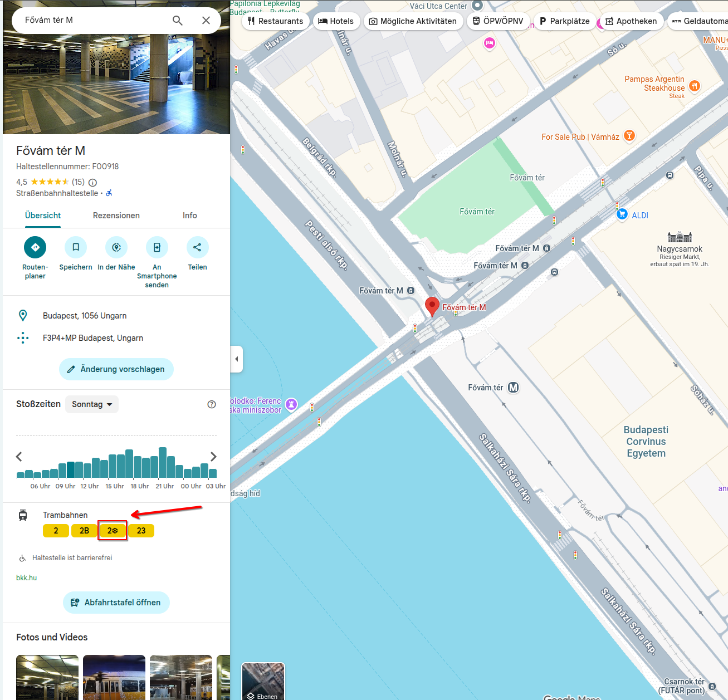This screenshot has height=700, width=728.
Task: Open the Sonntag day dropdown
Action: point(92,404)
